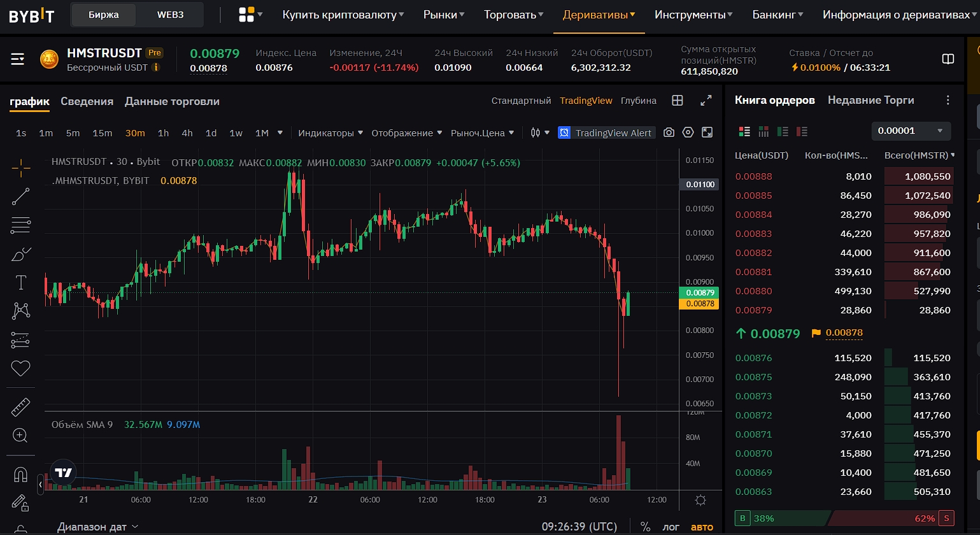Click bid price 0.00876 in order book
The width and height of the screenshot is (980, 535).
tap(753, 358)
